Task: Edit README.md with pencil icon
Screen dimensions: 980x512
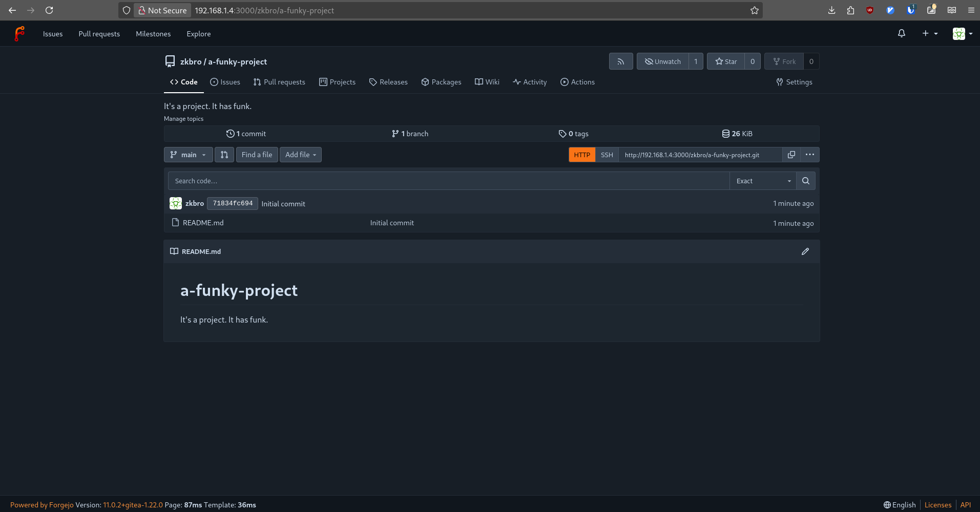Action: [805, 251]
